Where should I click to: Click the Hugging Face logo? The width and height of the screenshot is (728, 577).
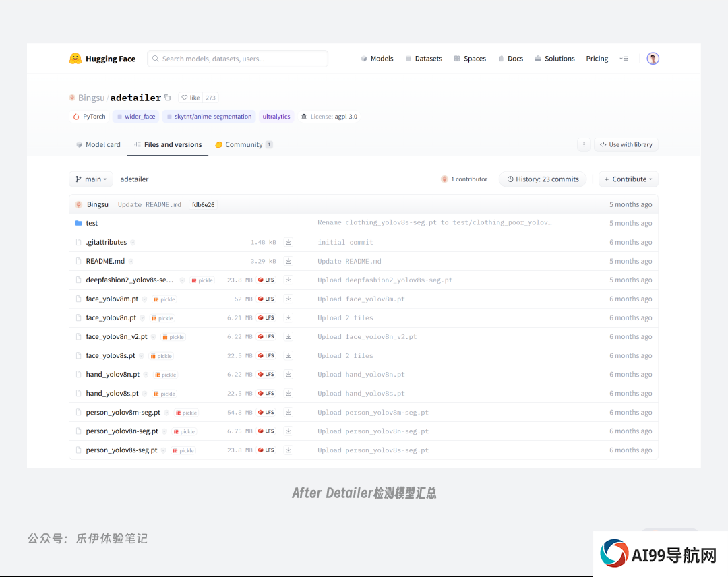102,59
